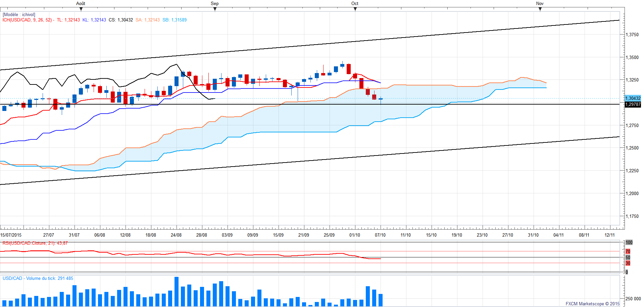The height and width of the screenshot is (307, 644).
Task: Click the 24/08 date label
Action: (176, 235)
